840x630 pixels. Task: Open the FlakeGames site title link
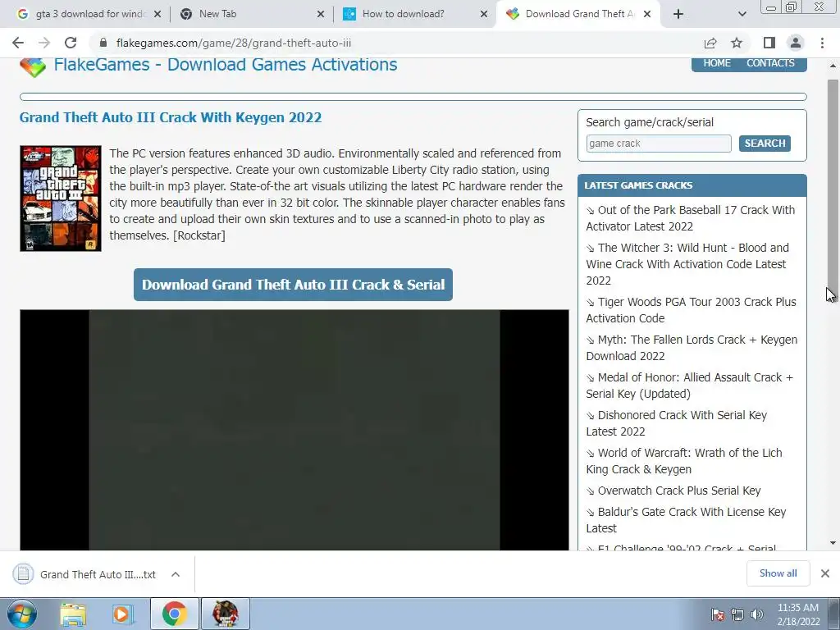click(226, 65)
